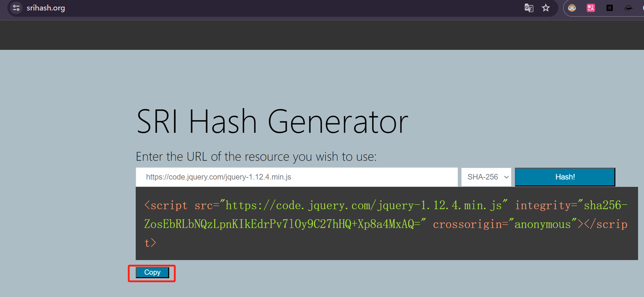
Task: Click the SRI Hash Generator heading
Action: click(x=272, y=122)
